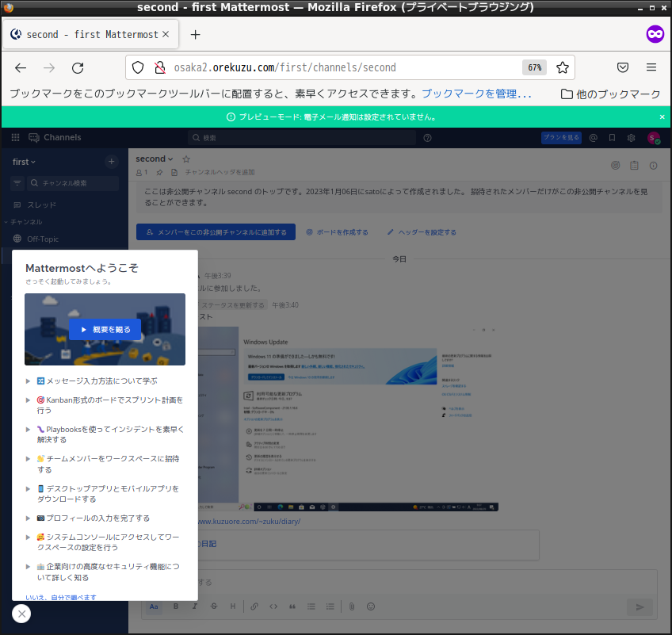Expand the first team dropdown

point(24,162)
